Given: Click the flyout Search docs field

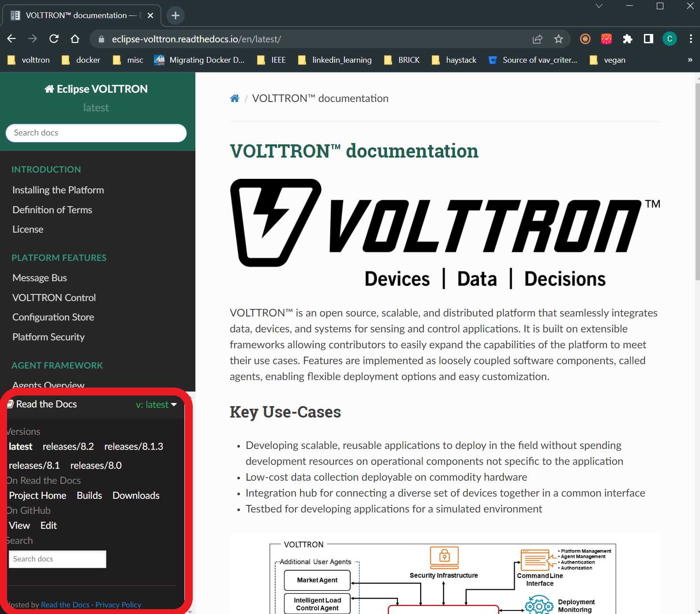Looking at the screenshot, I should coord(57,559).
